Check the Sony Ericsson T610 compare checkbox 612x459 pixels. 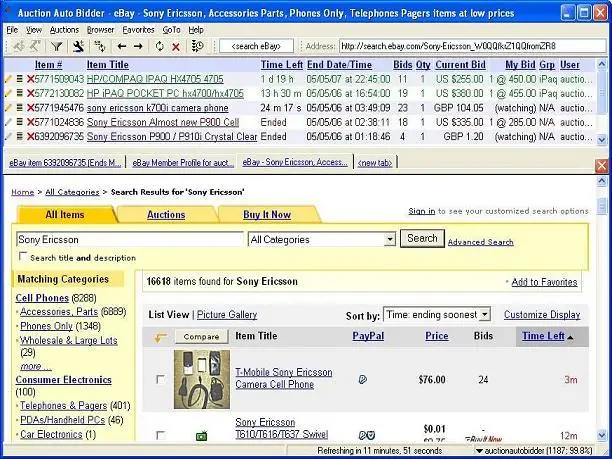[160, 435]
